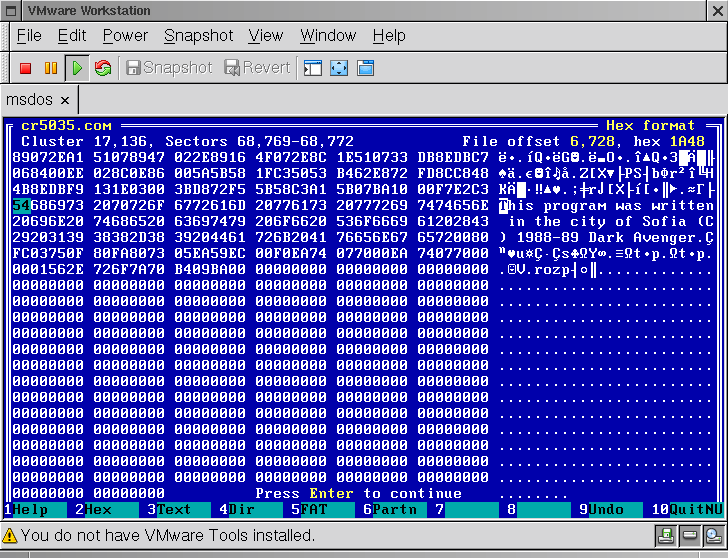Open the Edit menu
The image size is (728, 558).
pyautogui.click(x=72, y=36)
